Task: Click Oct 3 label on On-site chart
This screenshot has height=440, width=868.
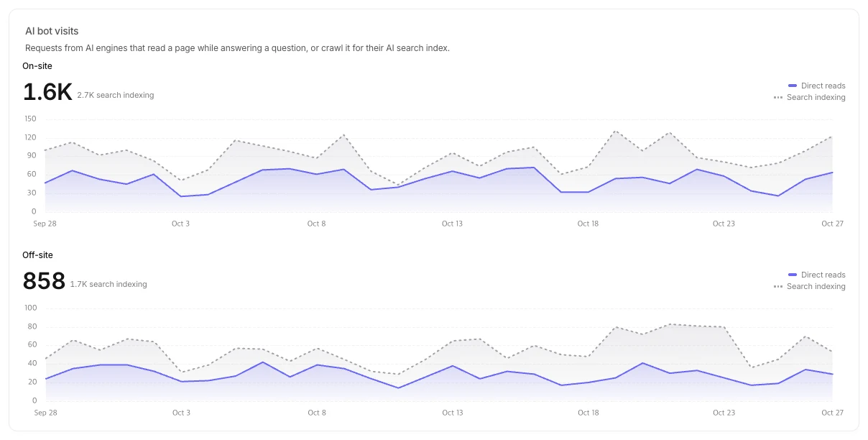Action: pos(181,224)
